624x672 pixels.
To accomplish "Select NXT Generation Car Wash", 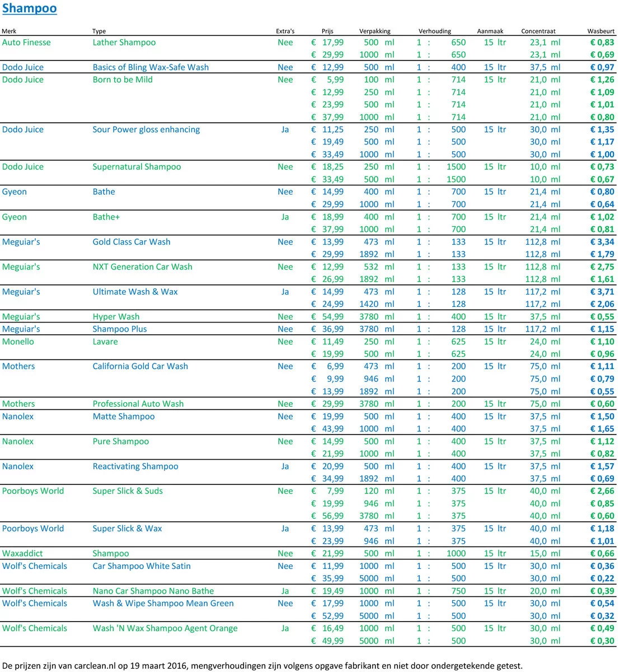I will point(142,267).
